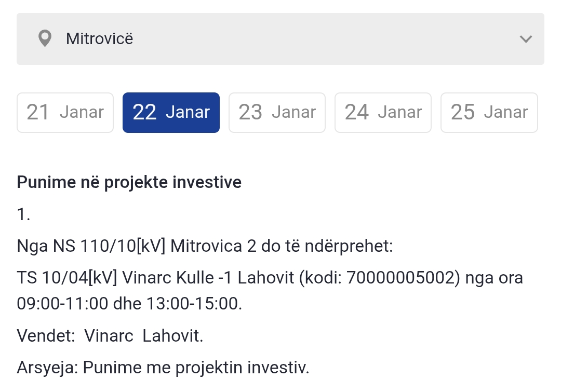Screen dimensions: 561x392
Task: Click the Vendet label
Action: click(x=46, y=336)
